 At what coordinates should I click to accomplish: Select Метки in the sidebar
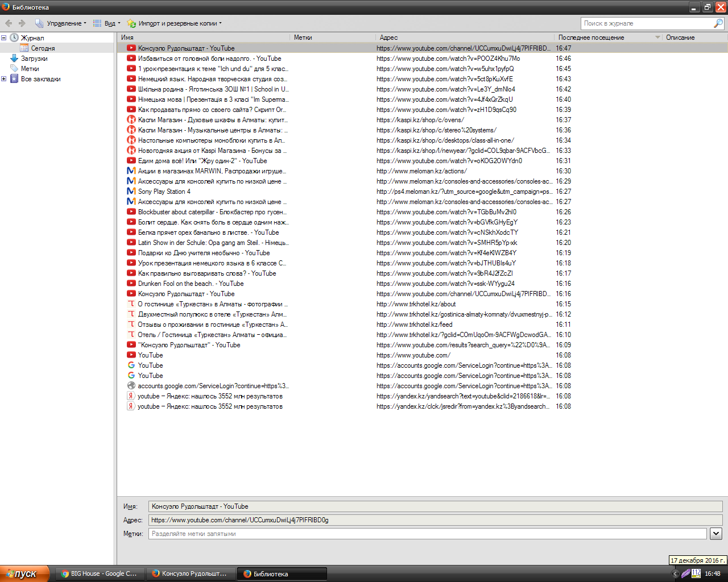[30, 69]
